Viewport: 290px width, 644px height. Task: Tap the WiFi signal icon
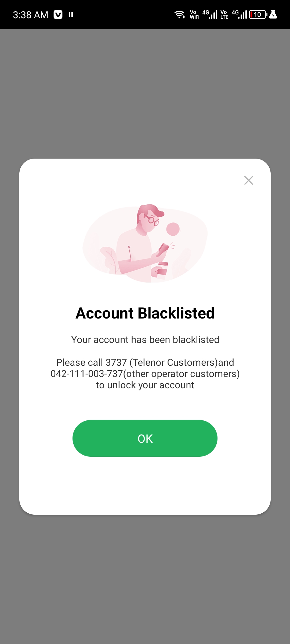tap(180, 14)
